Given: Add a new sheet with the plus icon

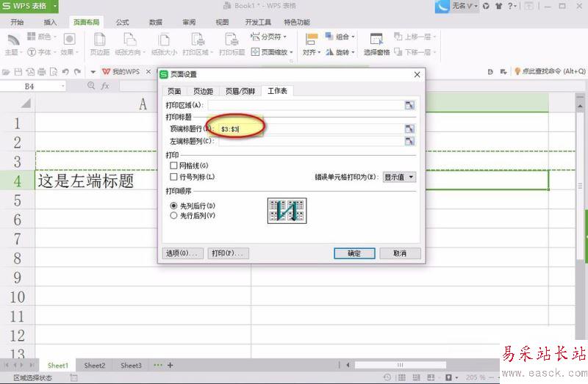Looking at the screenshot, I should coord(171,365).
